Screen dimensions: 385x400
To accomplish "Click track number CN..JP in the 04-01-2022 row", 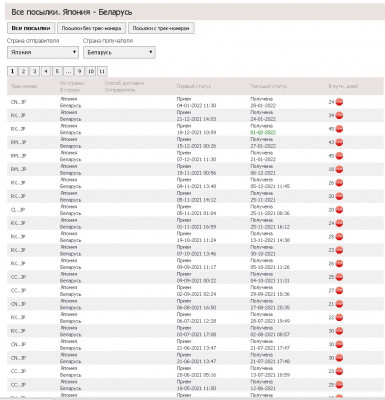I will click(18, 102).
